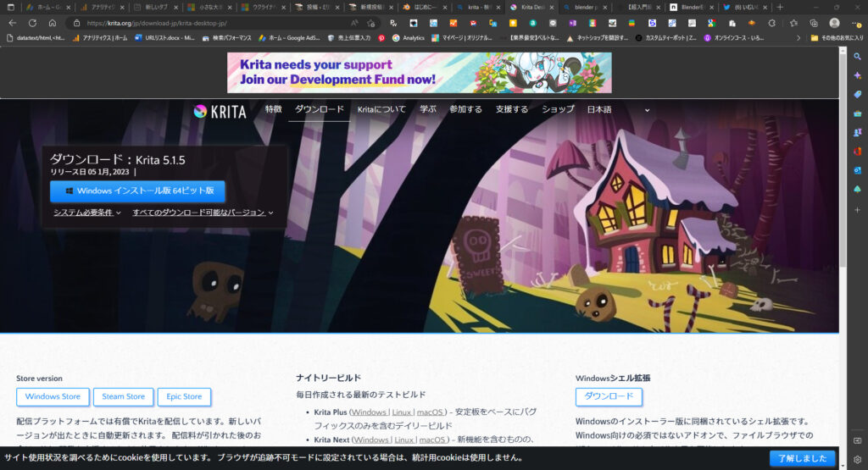Screen dimensions: 868x470
Task: Open Krita Next macOS link
Action: tap(432, 440)
